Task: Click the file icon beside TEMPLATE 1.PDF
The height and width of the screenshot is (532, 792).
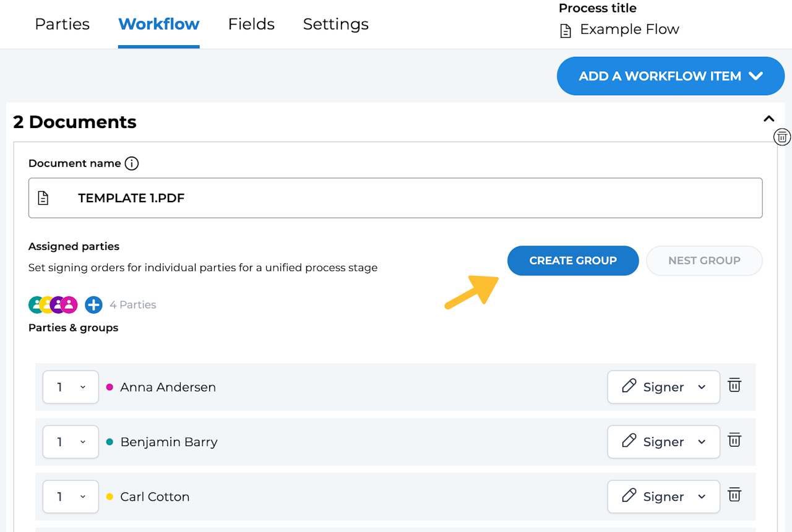Action: pyautogui.click(x=43, y=198)
